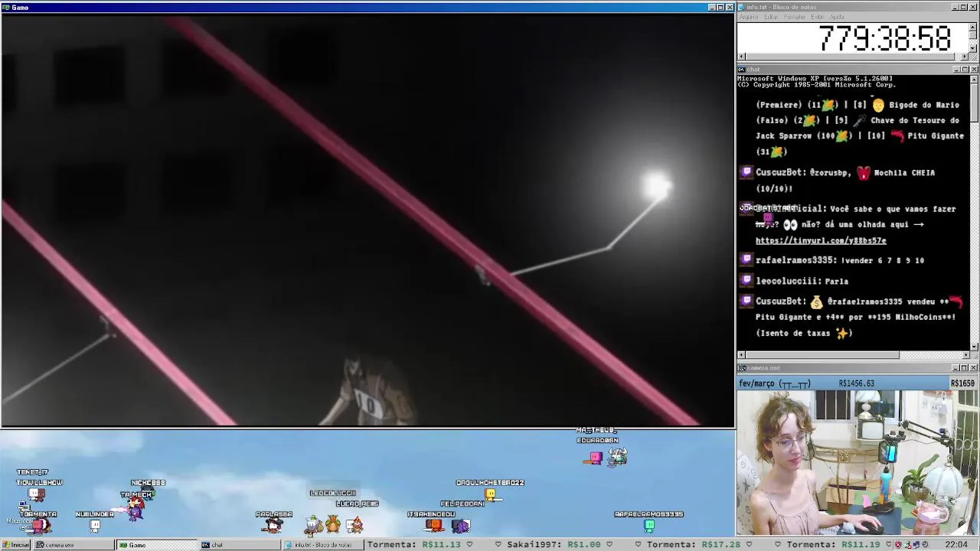Click the money bag icon in chat

816,302
